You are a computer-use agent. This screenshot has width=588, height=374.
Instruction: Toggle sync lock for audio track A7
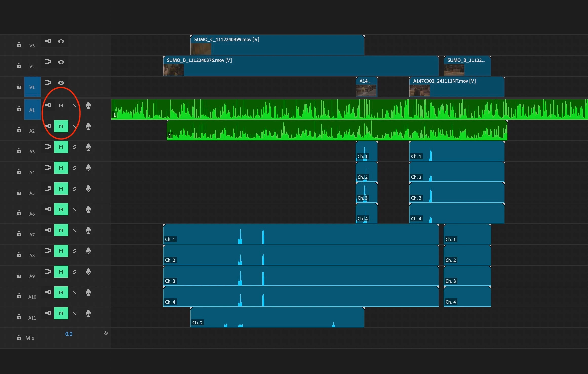pyautogui.click(x=47, y=230)
